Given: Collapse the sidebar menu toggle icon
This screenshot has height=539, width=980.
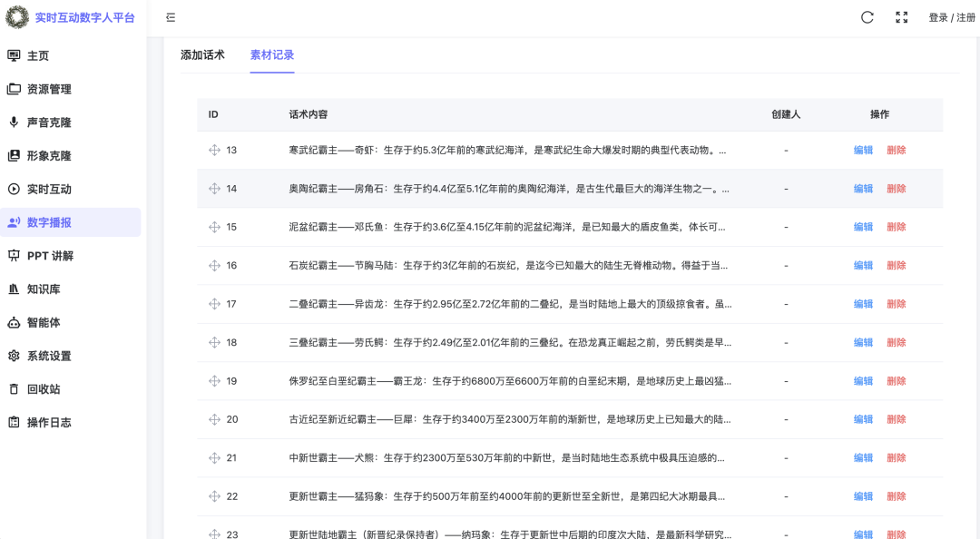Looking at the screenshot, I should [171, 17].
